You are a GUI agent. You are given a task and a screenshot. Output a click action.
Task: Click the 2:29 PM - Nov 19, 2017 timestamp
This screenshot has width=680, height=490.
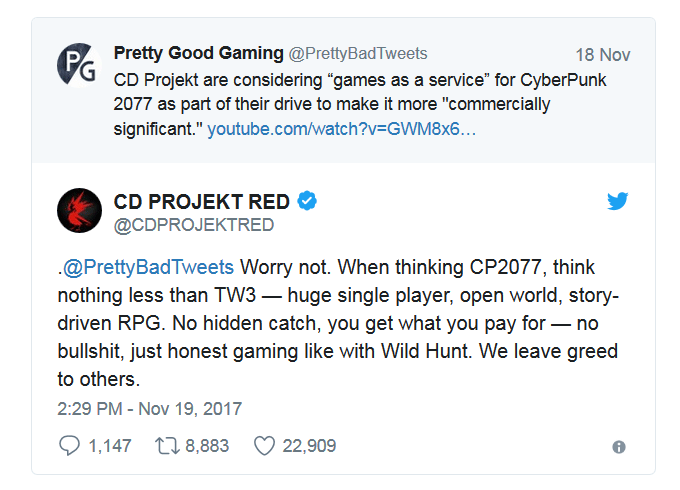(150, 408)
